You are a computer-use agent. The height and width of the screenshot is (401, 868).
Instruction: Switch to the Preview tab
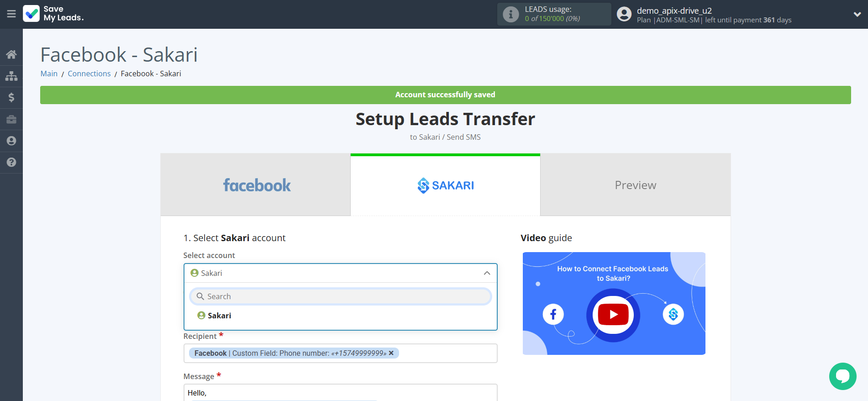635,185
